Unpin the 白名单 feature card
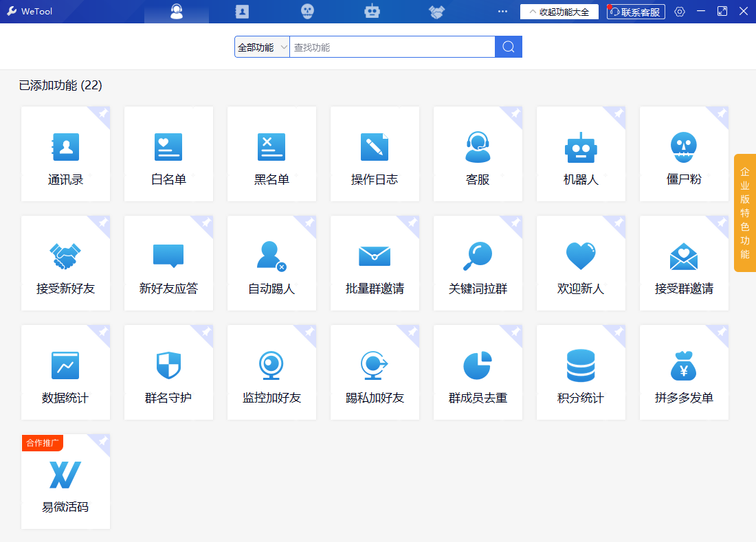Viewport: 756px width, 542px height. 205,115
